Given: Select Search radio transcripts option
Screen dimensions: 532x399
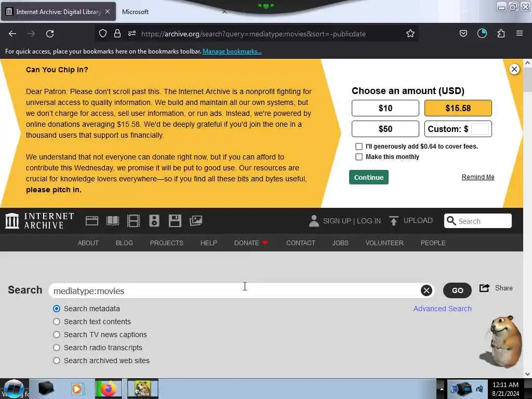Looking at the screenshot, I should click(x=57, y=348).
